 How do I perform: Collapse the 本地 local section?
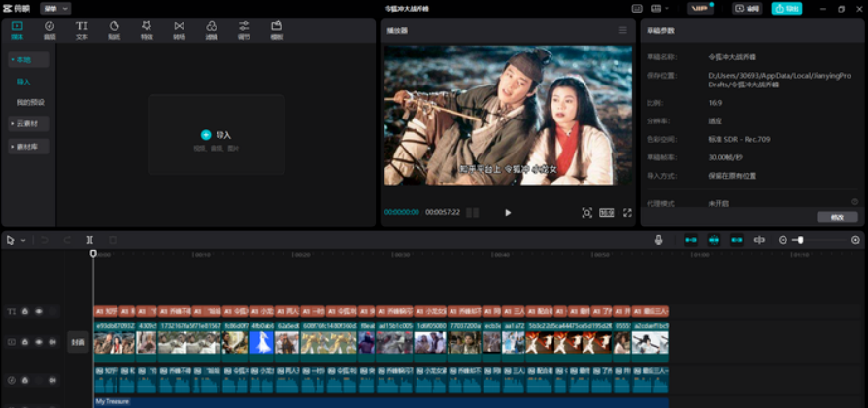(x=28, y=60)
